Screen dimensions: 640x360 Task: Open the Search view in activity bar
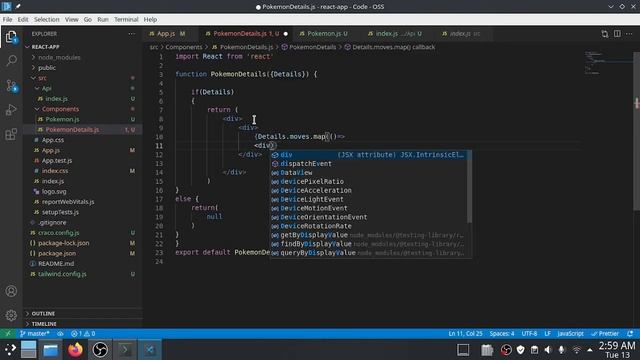[x=11, y=61]
